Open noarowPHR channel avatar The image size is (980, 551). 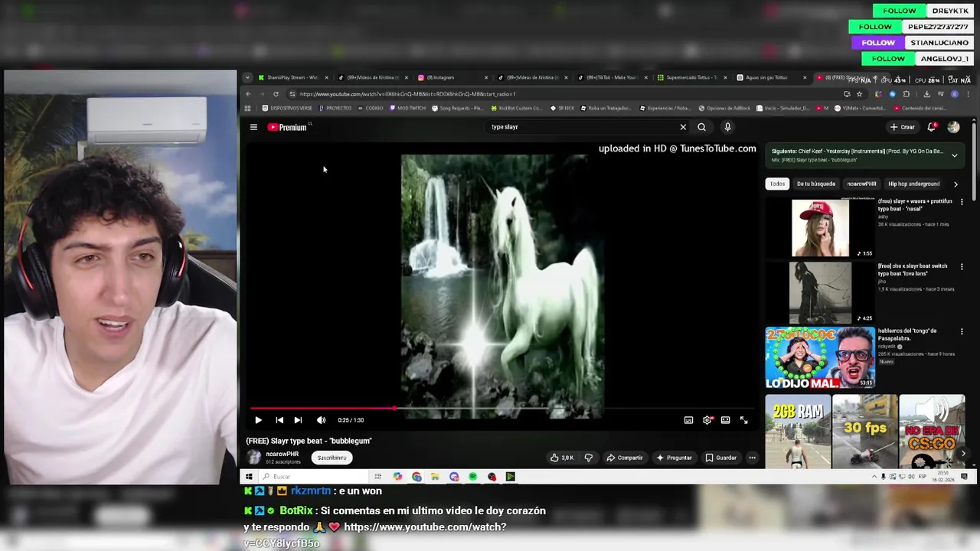(253, 458)
